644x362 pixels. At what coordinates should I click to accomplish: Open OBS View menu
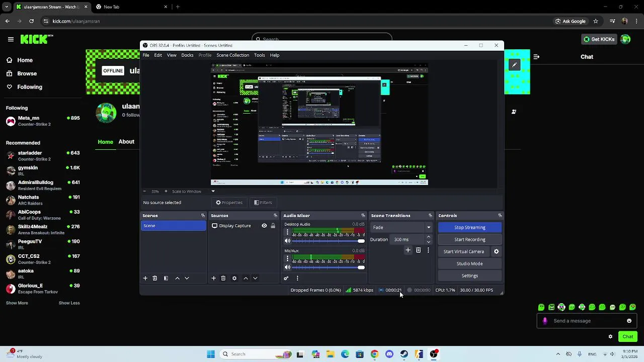click(172, 55)
